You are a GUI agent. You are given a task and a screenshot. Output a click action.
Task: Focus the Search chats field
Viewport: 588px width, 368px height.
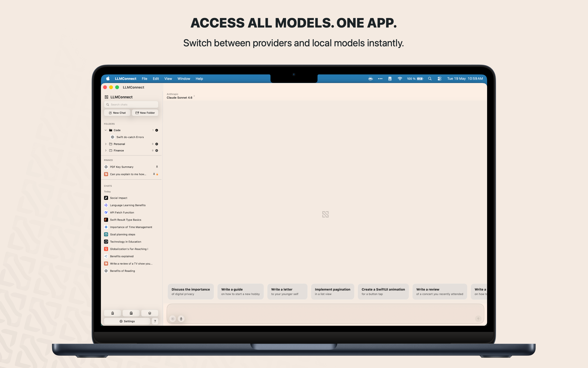131,105
